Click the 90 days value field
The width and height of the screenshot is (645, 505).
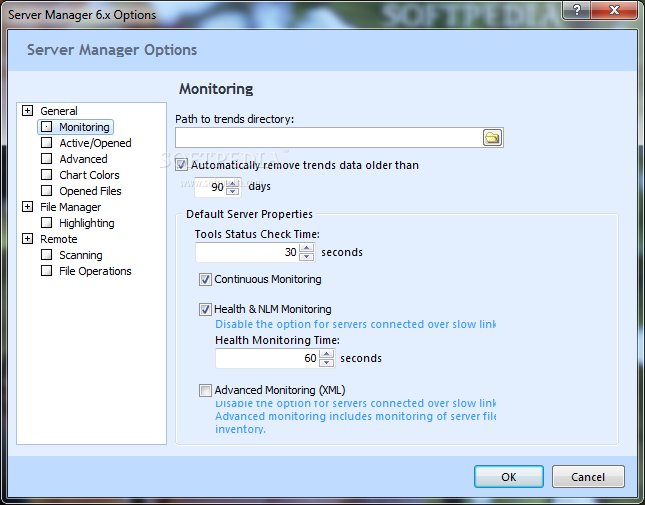point(210,187)
